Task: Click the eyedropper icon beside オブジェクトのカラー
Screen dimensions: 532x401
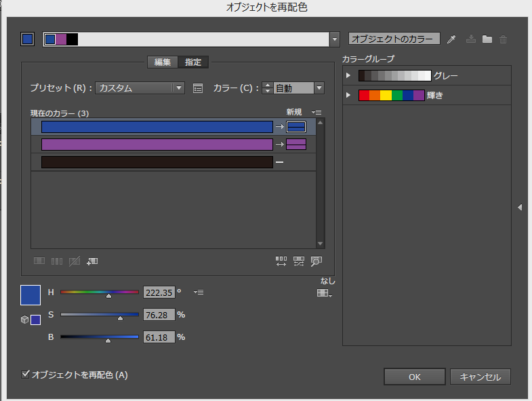Action: point(451,39)
